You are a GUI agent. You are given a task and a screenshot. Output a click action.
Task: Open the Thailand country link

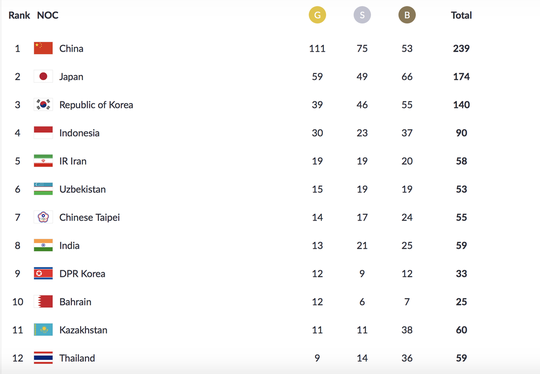pos(77,358)
